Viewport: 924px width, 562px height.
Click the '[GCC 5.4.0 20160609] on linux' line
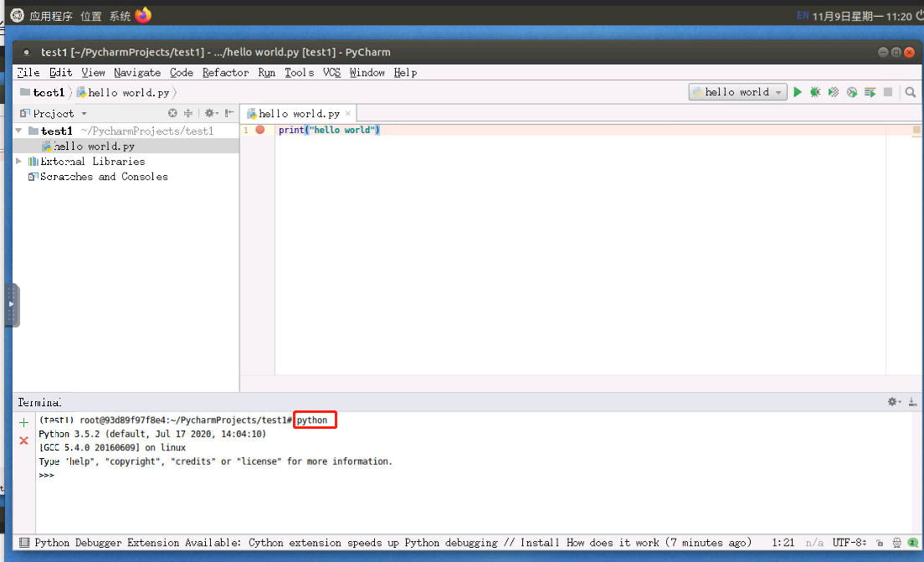[x=112, y=447]
